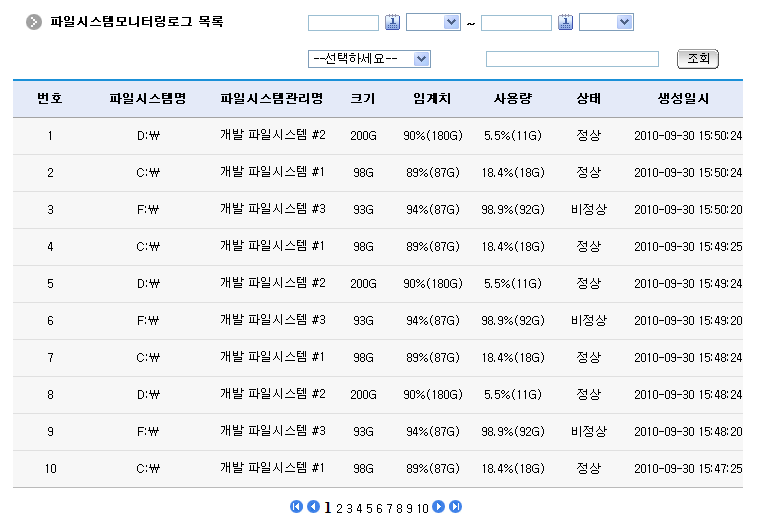Image resolution: width=762 pixels, height=522 pixels.
Task: Go to page 5 in pagination
Action: tap(369, 508)
